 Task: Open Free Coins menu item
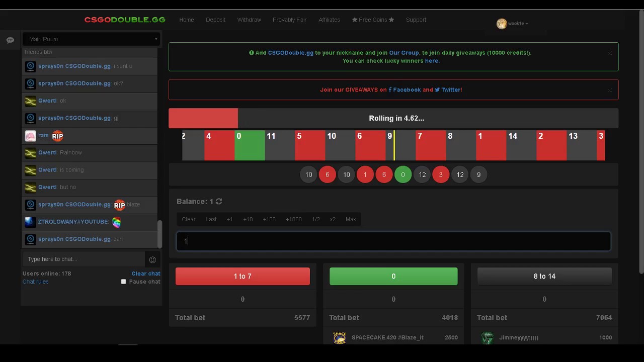pyautogui.click(x=373, y=20)
